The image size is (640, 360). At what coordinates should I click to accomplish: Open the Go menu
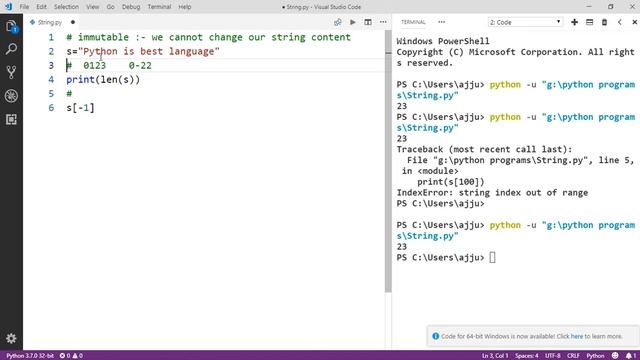[110, 7]
